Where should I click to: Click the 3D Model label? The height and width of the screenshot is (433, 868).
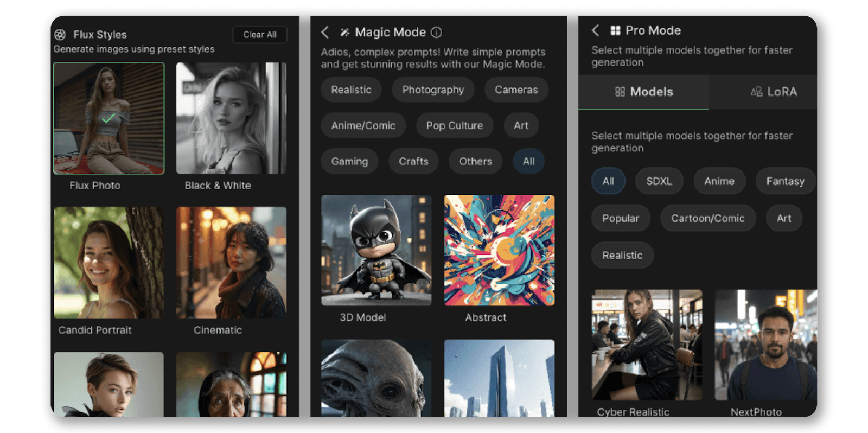click(362, 317)
